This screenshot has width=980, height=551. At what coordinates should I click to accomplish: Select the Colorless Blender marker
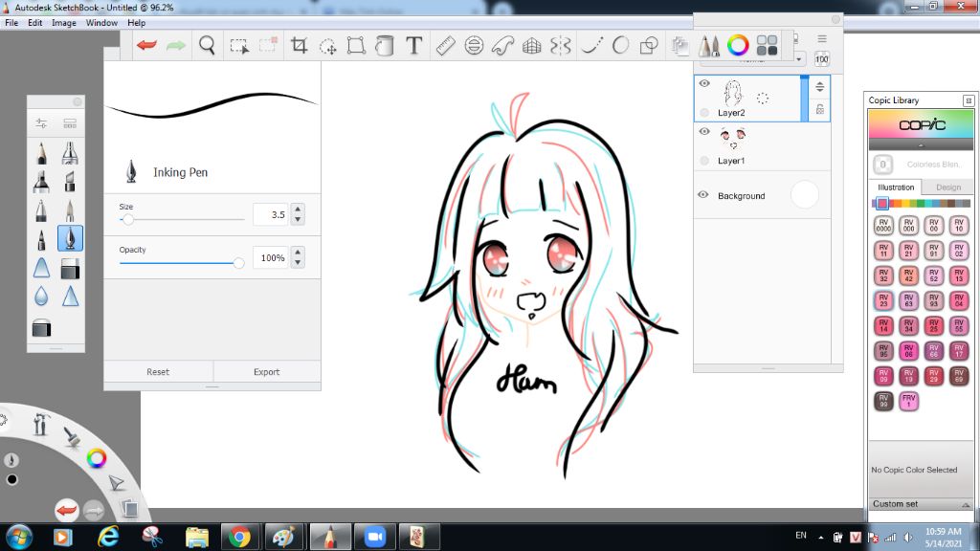coord(882,165)
